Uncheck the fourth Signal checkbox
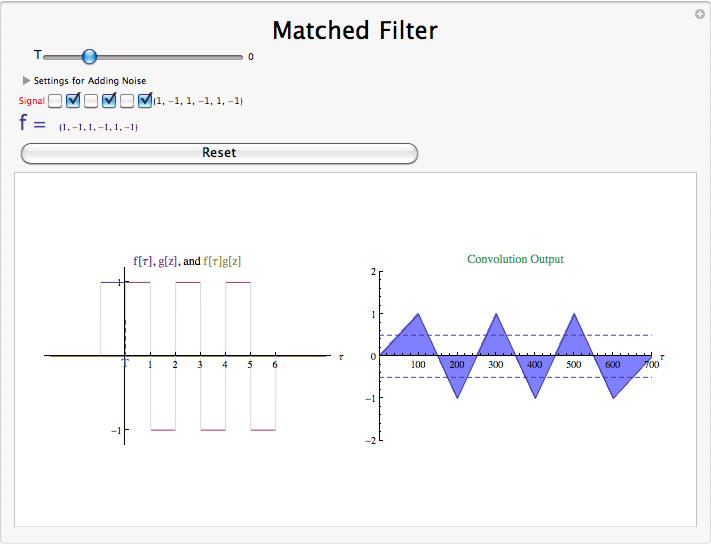 tap(109, 101)
